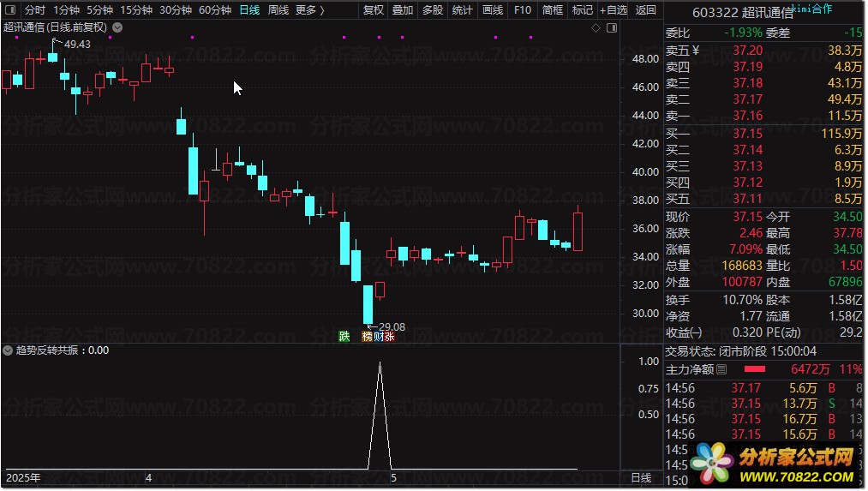
Task: Click the 卖四 price 37.19
Action: (748, 67)
